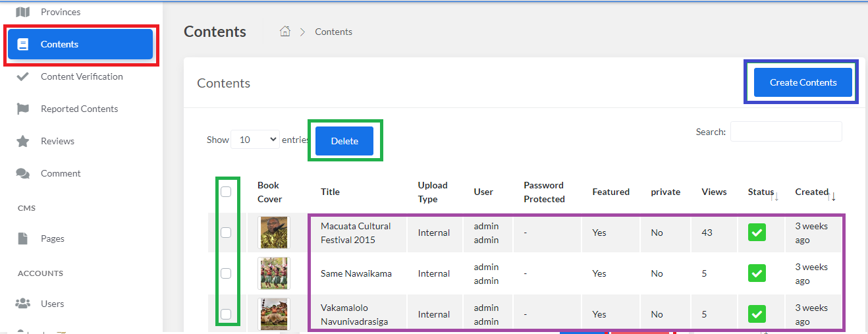Click the Password Protected column header

pos(545,192)
